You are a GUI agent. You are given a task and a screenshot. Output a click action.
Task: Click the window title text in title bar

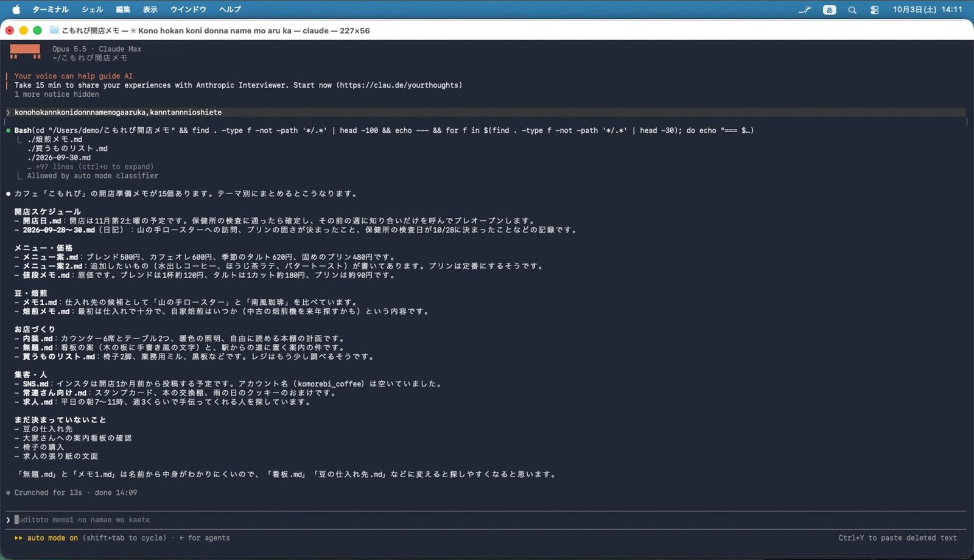[215, 30]
